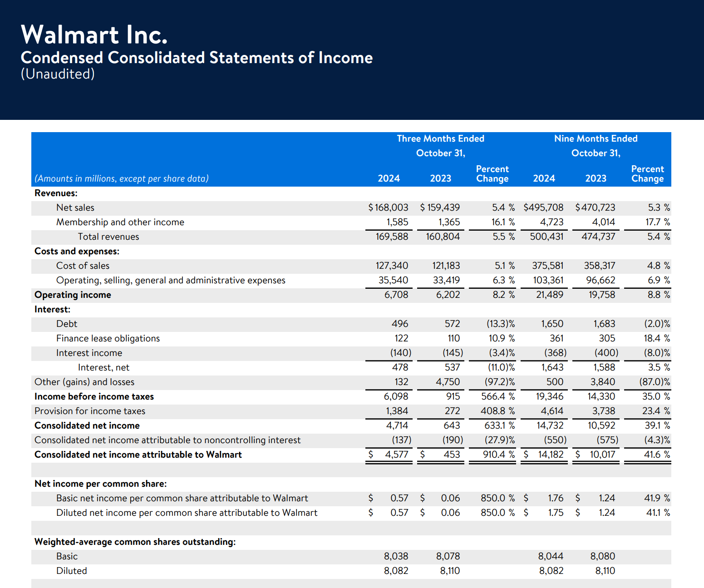Screen dimensions: 704x588
Task: Select 'Other (gains) and losses' label
Action: point(84,382)
